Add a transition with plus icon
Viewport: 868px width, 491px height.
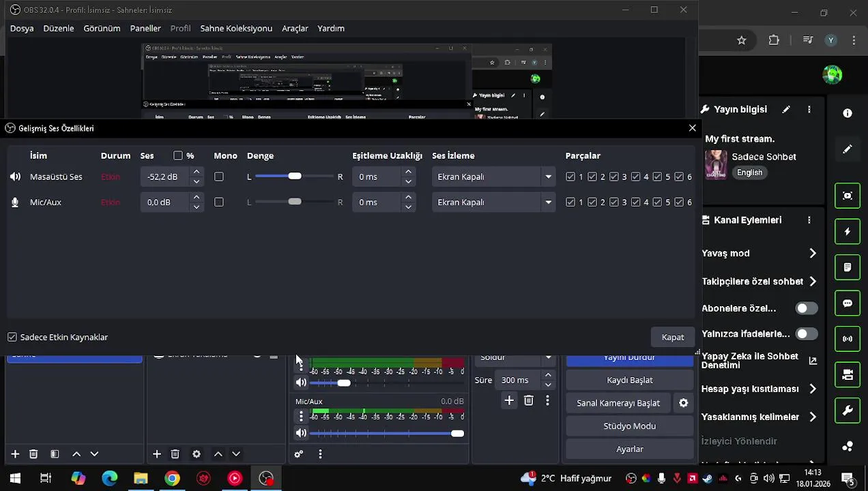pos(509,401)
